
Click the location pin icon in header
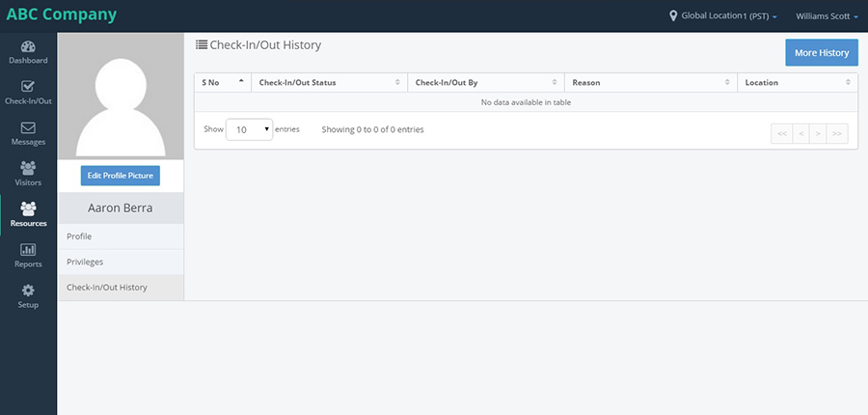coord(673,16)
